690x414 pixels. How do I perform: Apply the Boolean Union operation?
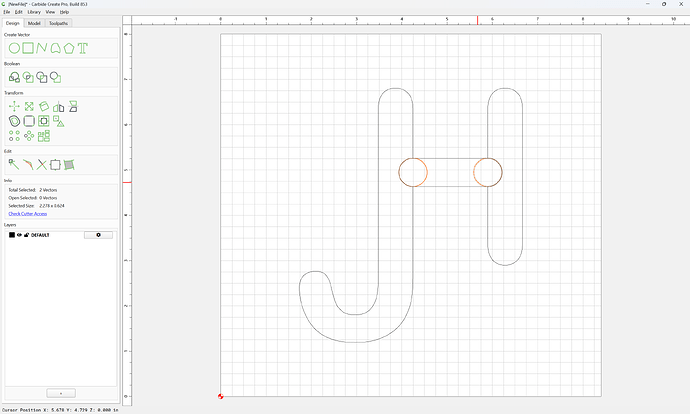pos(14,77)
